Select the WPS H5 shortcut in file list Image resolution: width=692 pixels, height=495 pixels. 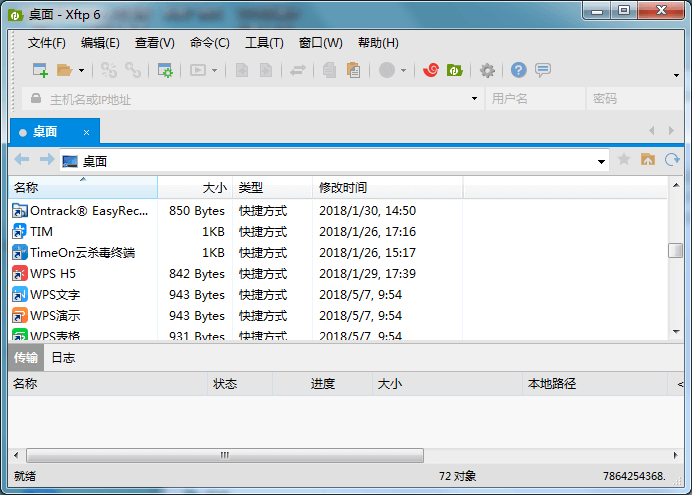[x=53, y=274]
